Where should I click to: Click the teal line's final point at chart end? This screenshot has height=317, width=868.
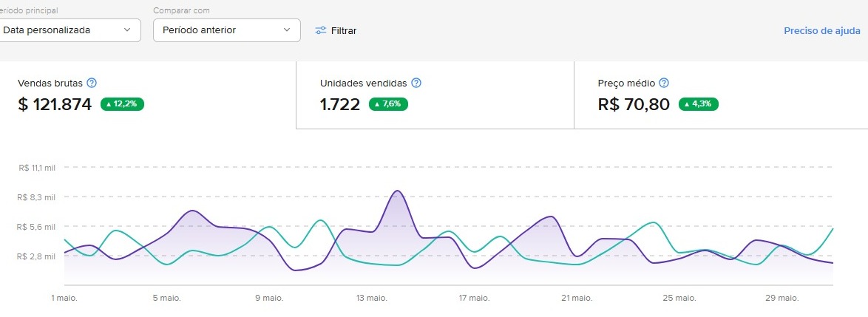click(833, 228)
